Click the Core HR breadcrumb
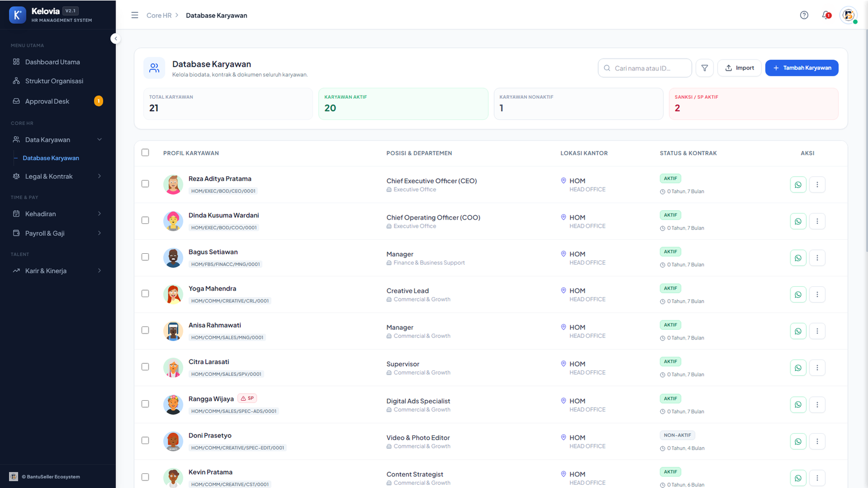Image resolution: width=868 pixels, height=488 pixels. [x=159, y=15]
